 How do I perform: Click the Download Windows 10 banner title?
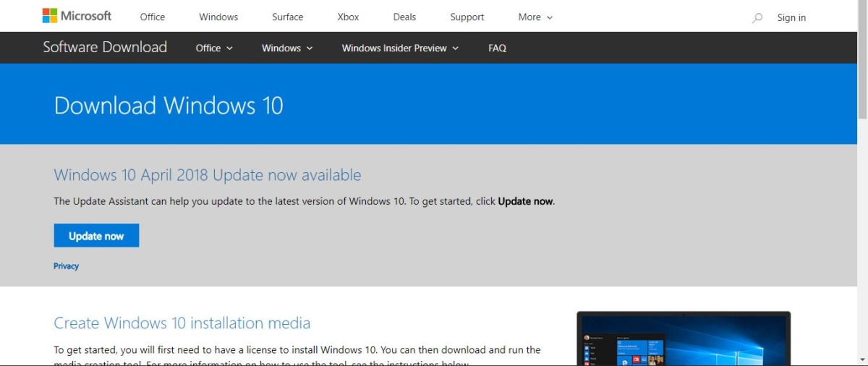[x=169, y=106]
